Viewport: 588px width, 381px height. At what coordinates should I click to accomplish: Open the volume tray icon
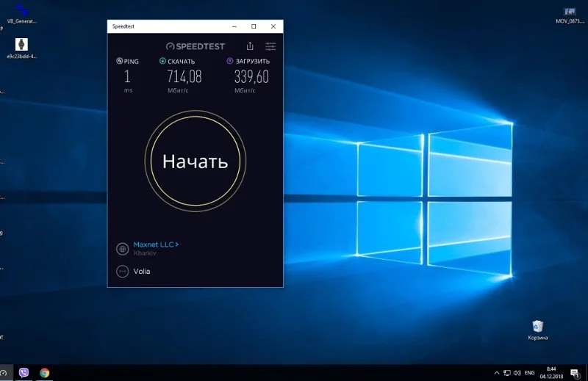(517, 373)
